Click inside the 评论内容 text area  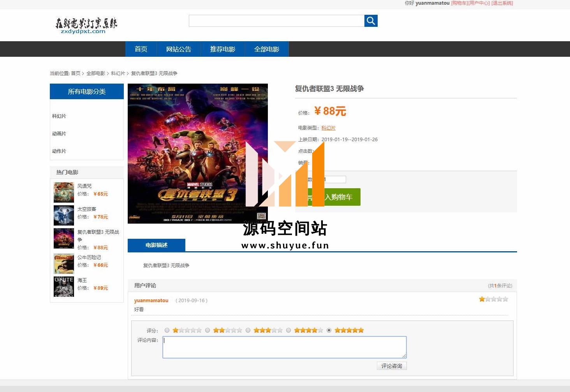tap(285, 347)
